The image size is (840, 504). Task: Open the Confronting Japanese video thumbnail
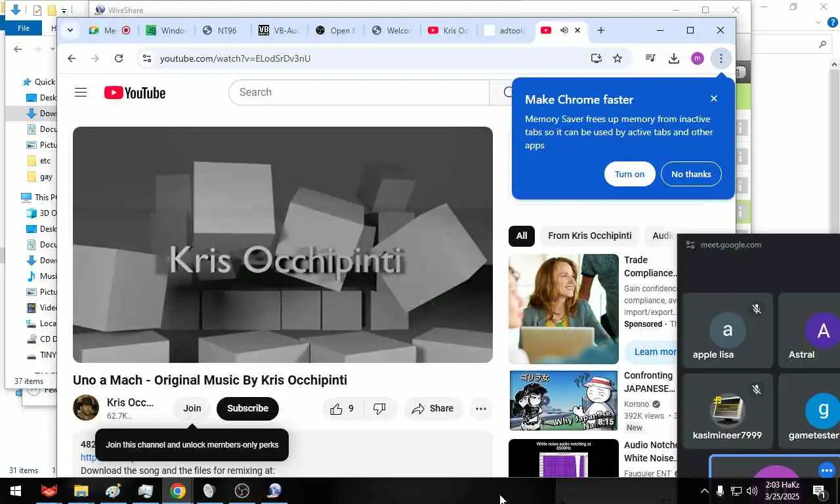click(x=564, y=400)
